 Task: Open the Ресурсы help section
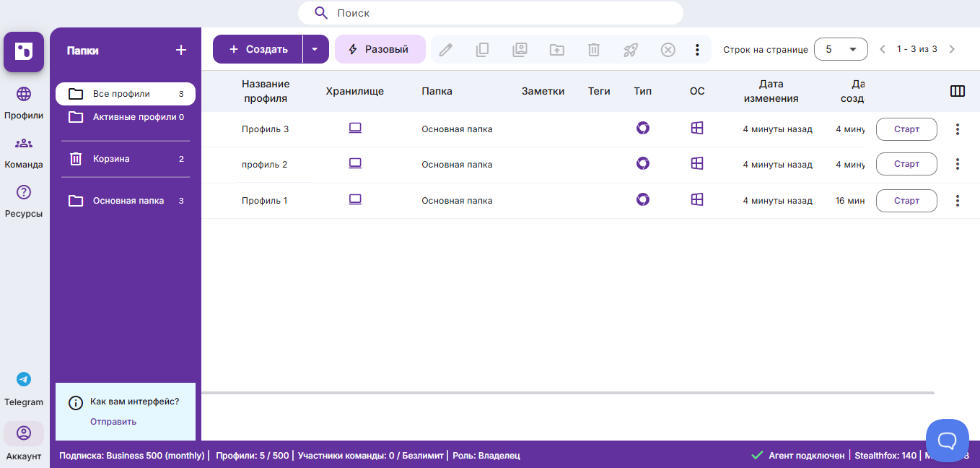coord(24,201)
